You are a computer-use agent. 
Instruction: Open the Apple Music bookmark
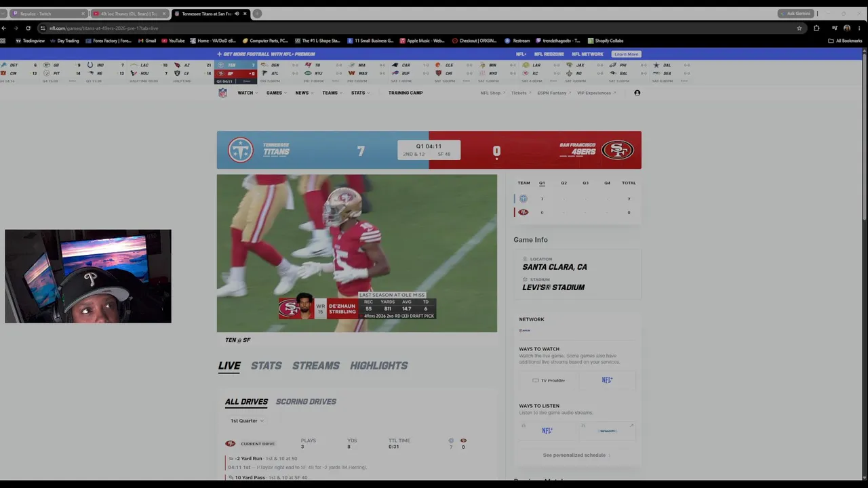pyautogui.click(x=422, y=41)
